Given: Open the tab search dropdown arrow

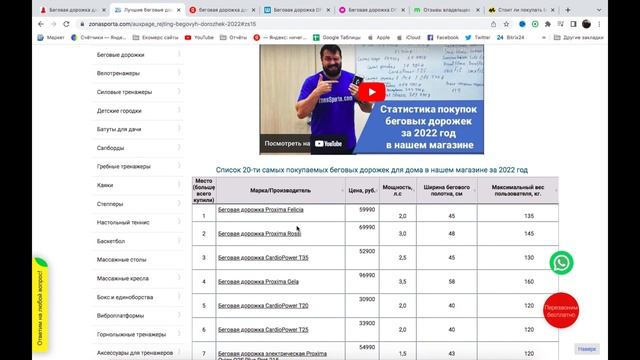Looking at the screenshot, I should 599,9.
